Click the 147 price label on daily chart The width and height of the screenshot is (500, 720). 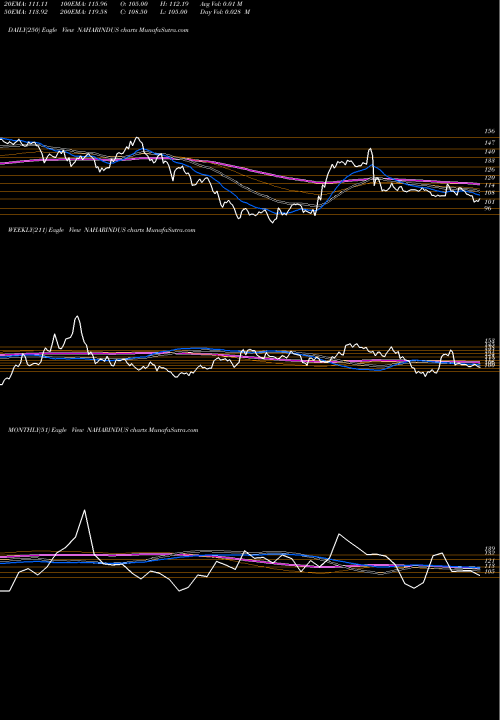(x=490, y=143)
